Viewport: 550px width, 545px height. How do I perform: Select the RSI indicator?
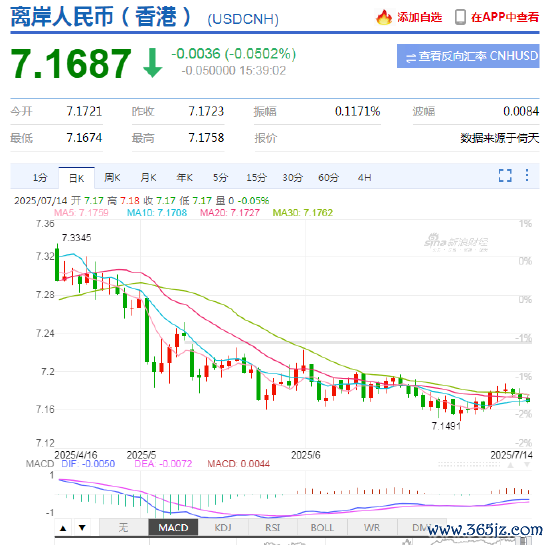(x=273, y=527)
